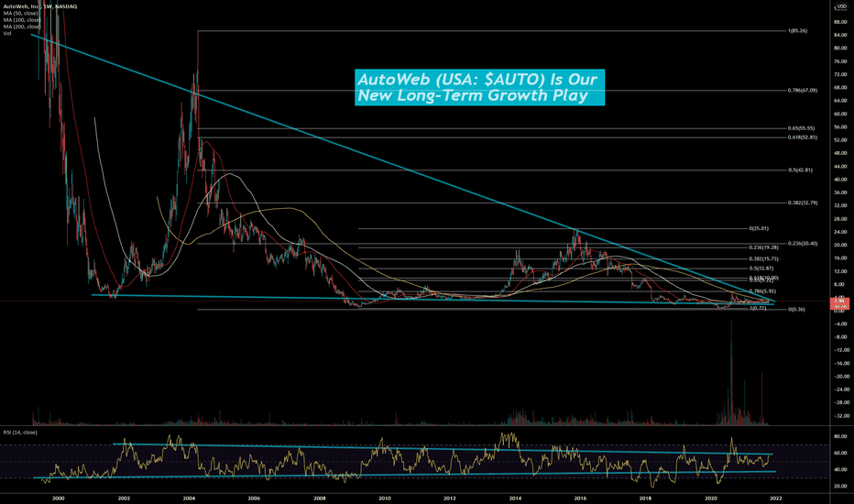
Task: Click the 2004 label on time axis
Action: pos(189,498)
